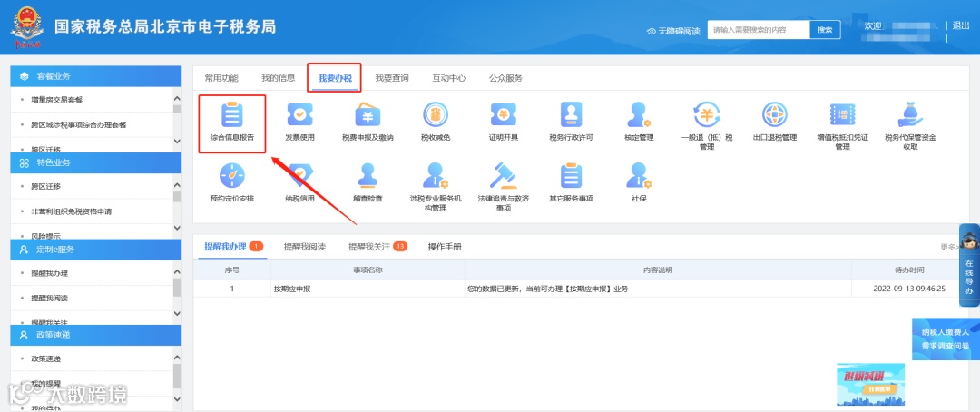Open 出口退税管理 icon
The width and height of the screenshot is (980, 412).
pyautogui.click(x=774, y=114)
